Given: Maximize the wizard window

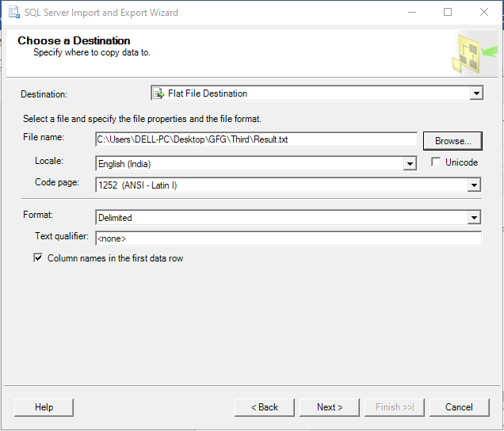Looking at the screenshot, I should 448,12.
